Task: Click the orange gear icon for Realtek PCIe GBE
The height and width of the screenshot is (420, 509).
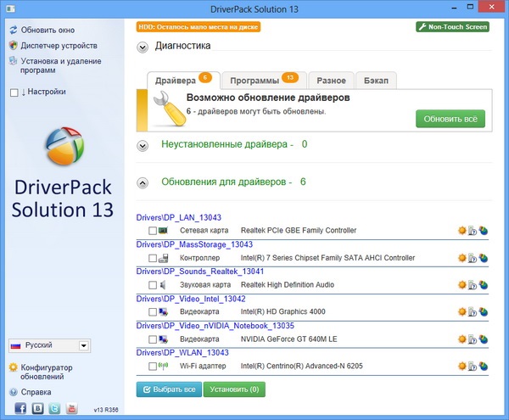Action: 461,231
